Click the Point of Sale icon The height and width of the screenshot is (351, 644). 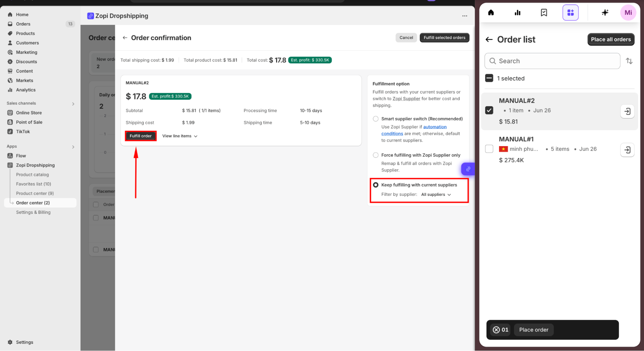[x=10, y=122]
